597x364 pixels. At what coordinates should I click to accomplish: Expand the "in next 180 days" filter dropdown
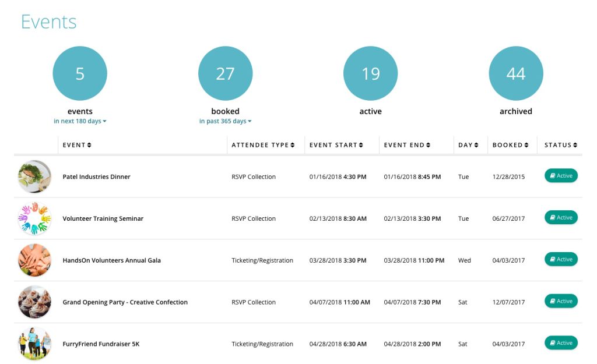80,121
